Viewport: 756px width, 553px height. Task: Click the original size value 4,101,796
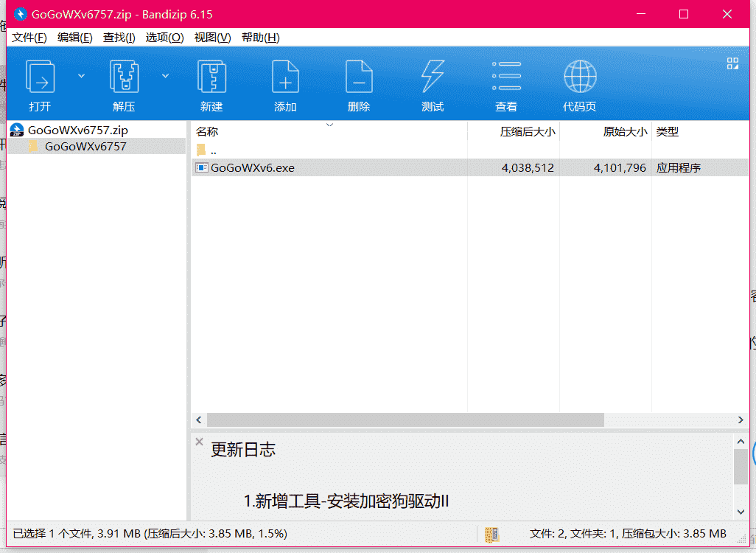pos(620,168)
